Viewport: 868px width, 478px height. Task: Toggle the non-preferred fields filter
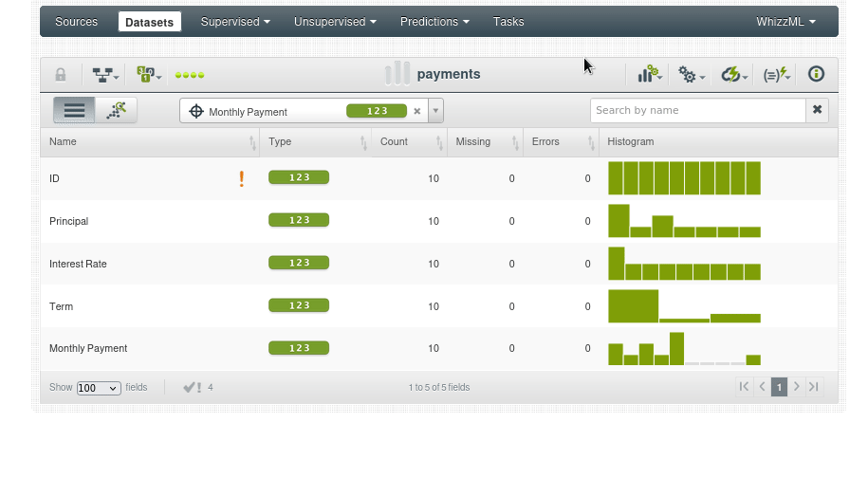[x=197, y=387]
